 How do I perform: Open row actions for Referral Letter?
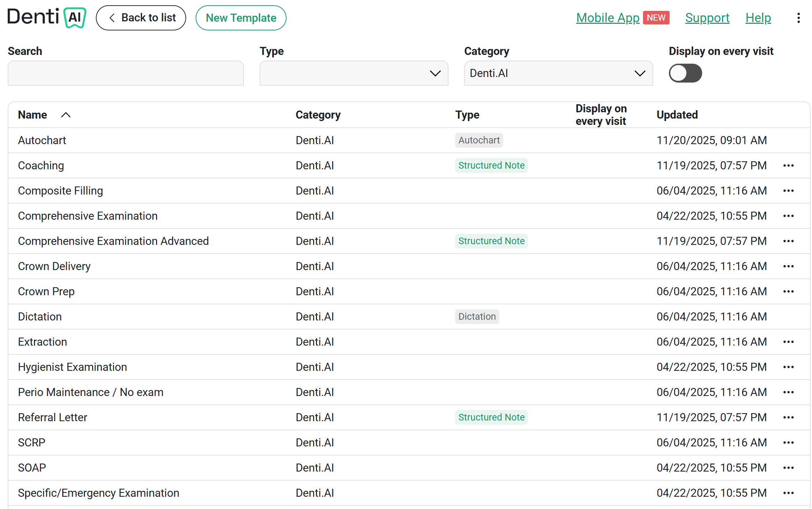[x=788, y=417]
